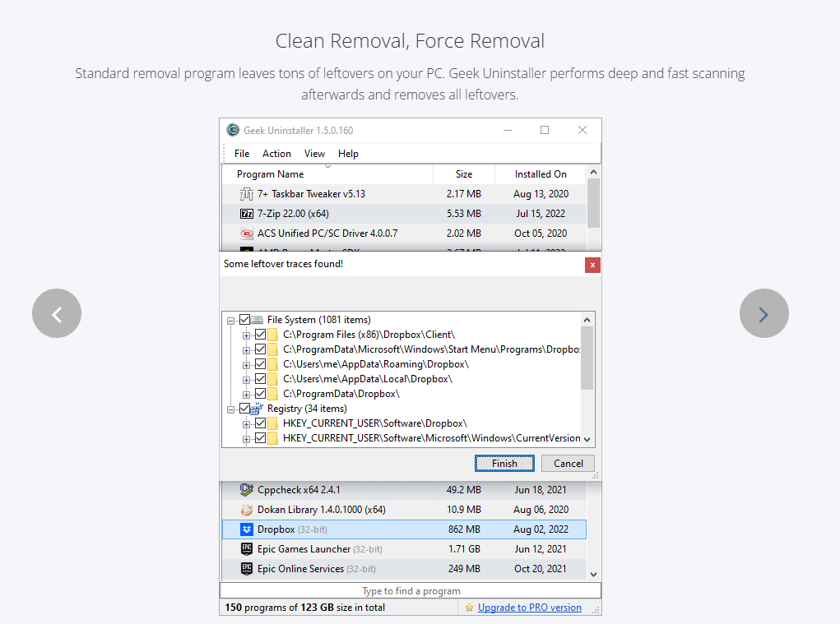Click the Geek Uninstaller logo icon

tap(233, 130)
